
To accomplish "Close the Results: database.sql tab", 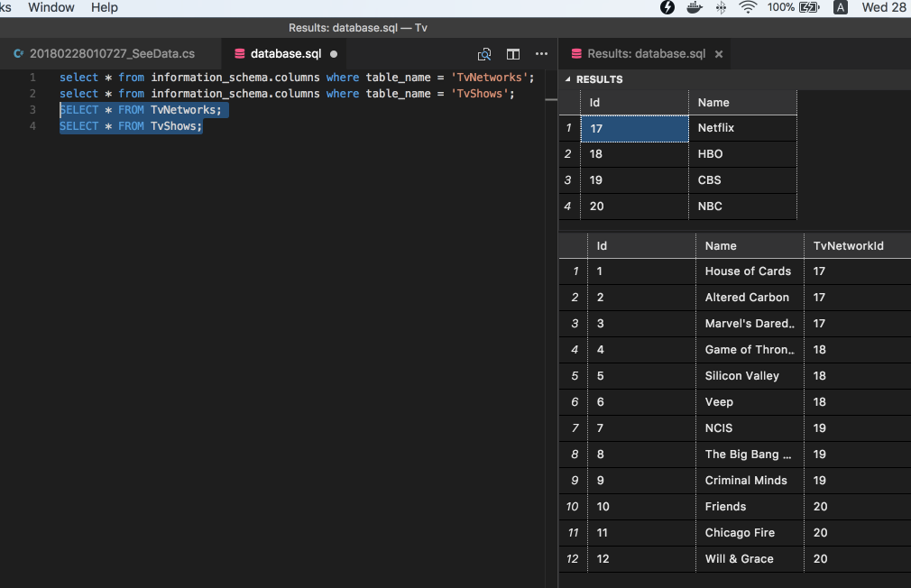I will 719,54.
